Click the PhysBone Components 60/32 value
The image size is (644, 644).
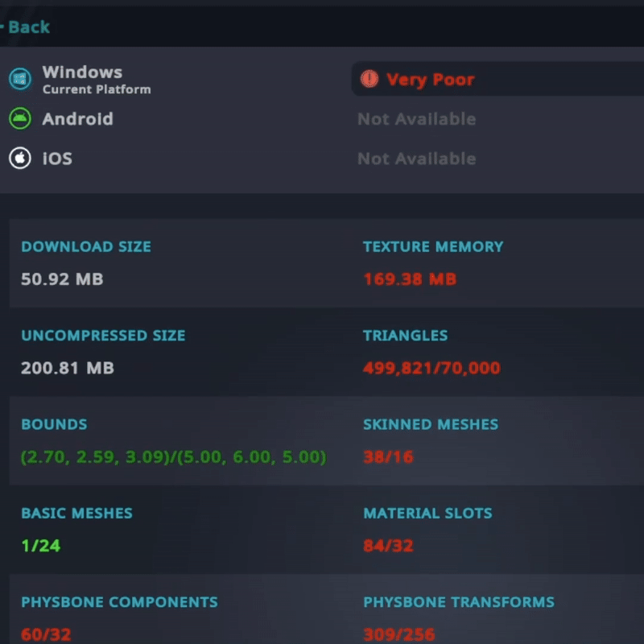tap(46, 634)
